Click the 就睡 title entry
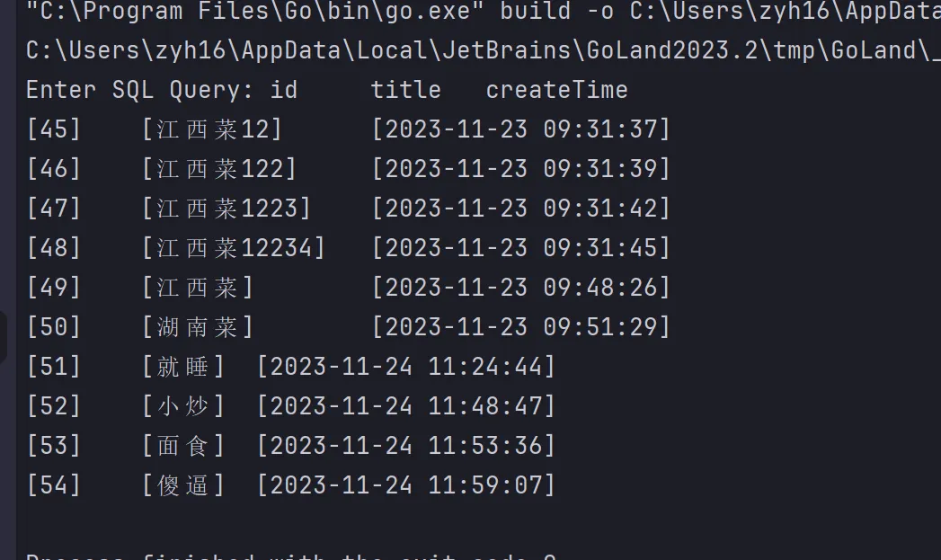The height and width of the screenshot is (560, 941). tap(183, 367)
